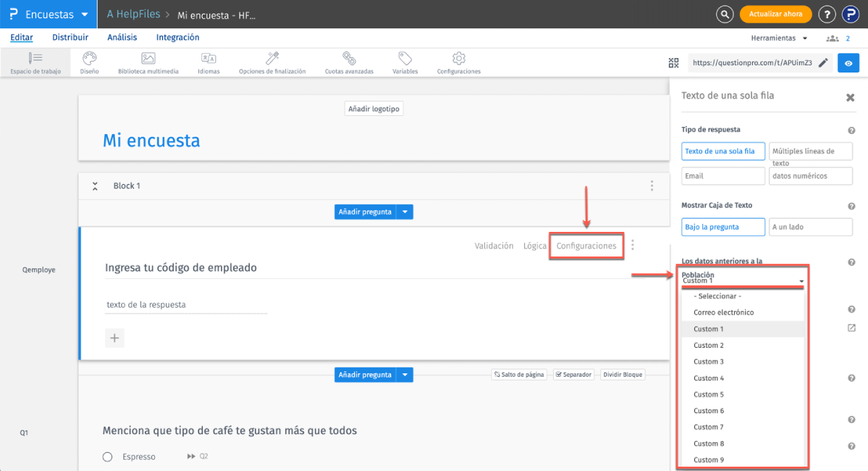Select datos numéricos response type
This screenshot has width=868, height=471.
pos(810,175)
